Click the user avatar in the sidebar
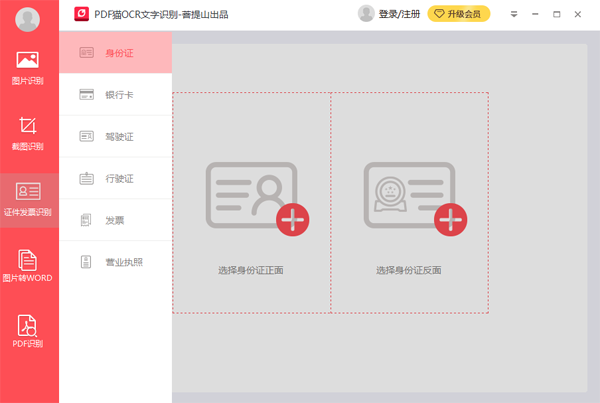600x403 pixels. (x=28, y=19)
